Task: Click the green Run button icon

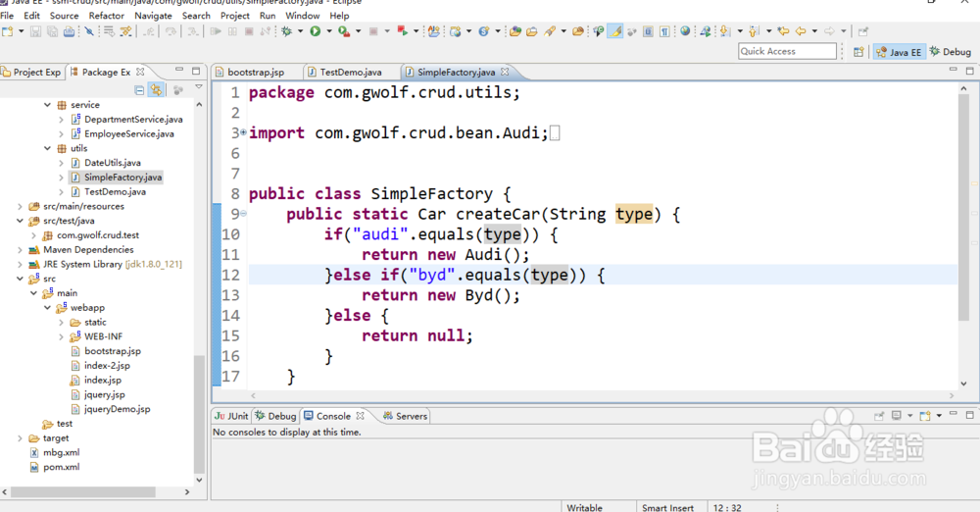Action: pos(315,31)
